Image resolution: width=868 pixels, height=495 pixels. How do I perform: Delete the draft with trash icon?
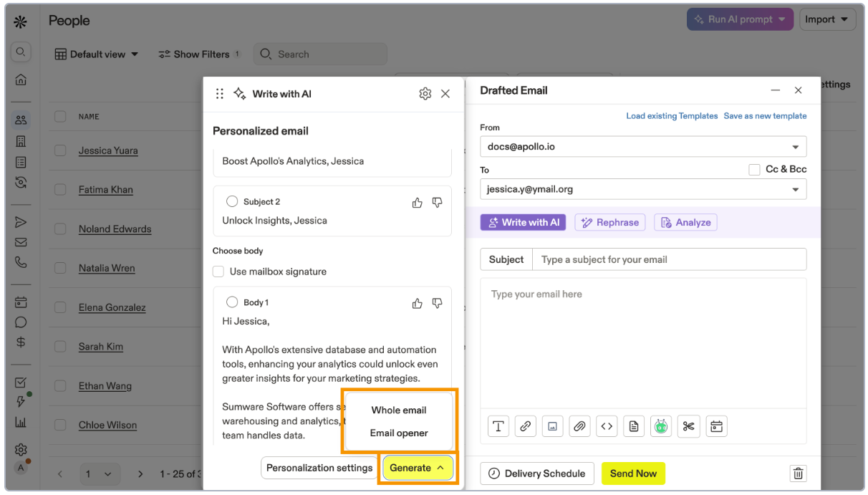click(x=798, y=474)
